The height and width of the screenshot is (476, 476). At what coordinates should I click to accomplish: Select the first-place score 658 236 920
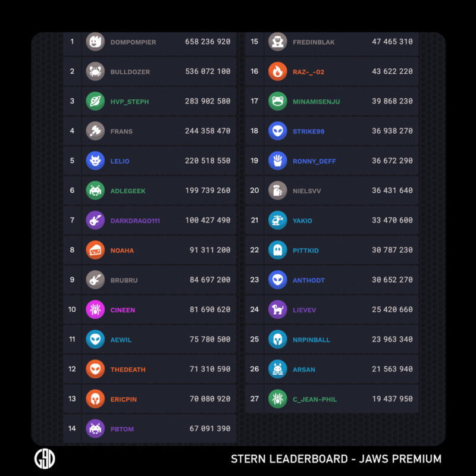208,42
